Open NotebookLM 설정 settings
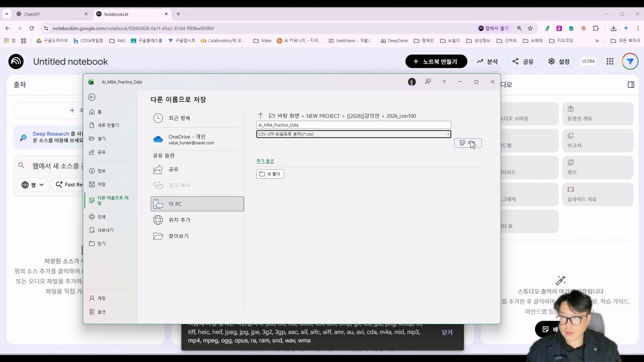The width and height of the screenshot is (644, 362). coord(559,61)
